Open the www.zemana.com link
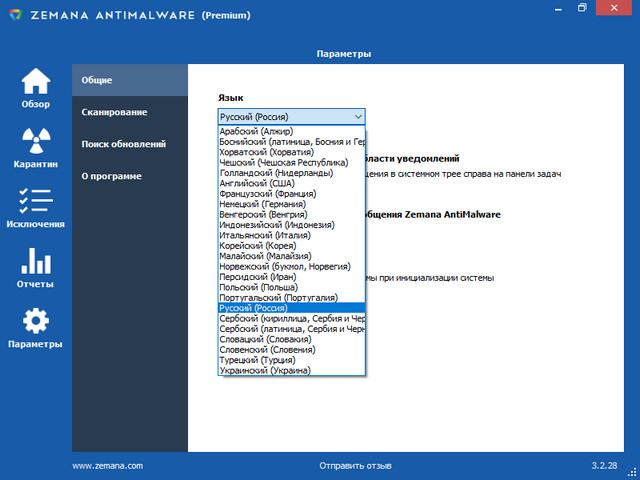The image size is (640, 480). point(108,466)
